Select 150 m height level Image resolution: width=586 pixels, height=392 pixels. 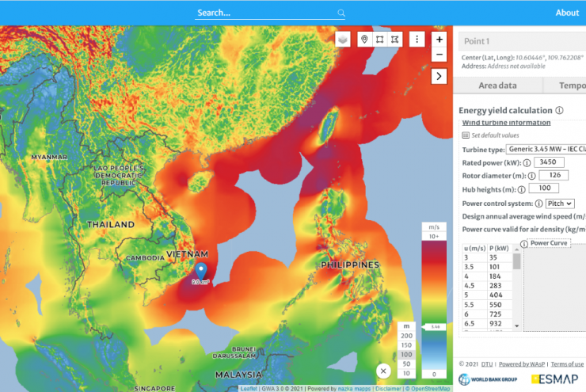pyautogui.click(x=406, y=345)
